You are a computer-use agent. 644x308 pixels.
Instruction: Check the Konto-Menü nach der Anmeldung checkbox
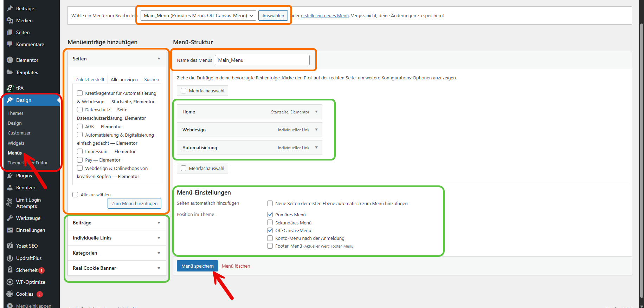click(270, 238)
